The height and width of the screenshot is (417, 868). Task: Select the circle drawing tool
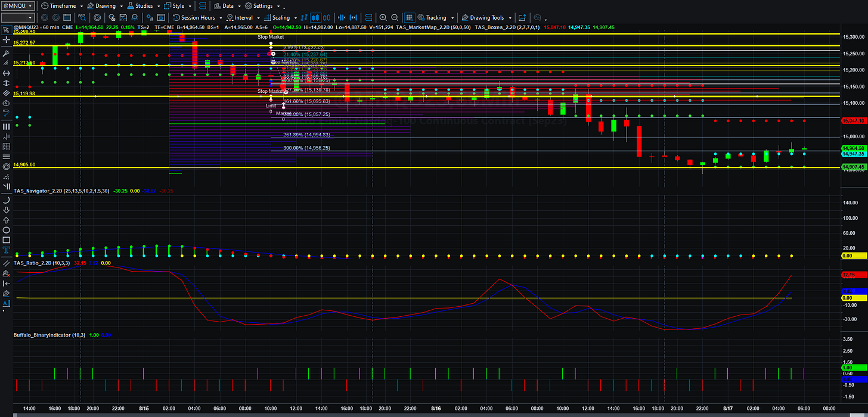pyautogui.click(x=7, y=230)
